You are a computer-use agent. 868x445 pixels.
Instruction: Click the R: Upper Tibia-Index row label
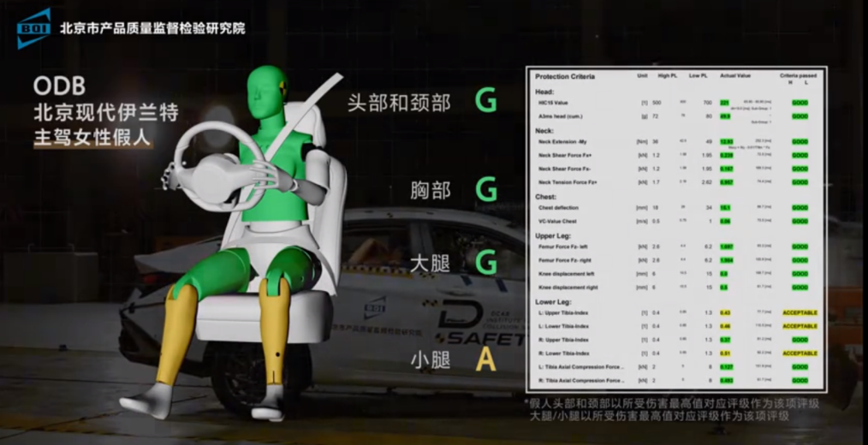(x=564, y=340)
